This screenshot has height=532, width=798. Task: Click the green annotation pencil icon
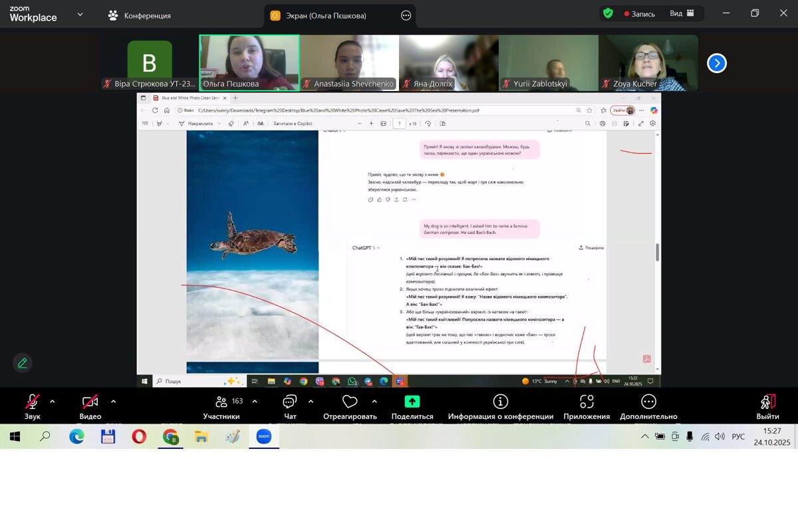click(23, 363)
